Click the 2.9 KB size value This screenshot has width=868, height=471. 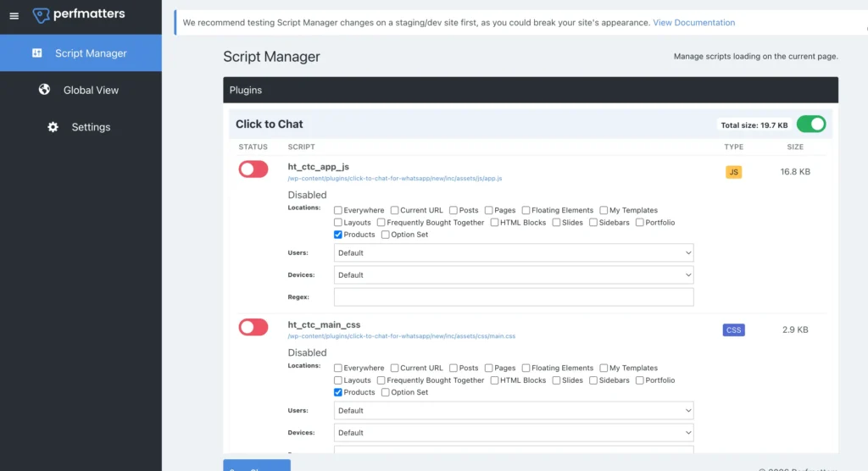click(x=795, y=330)
